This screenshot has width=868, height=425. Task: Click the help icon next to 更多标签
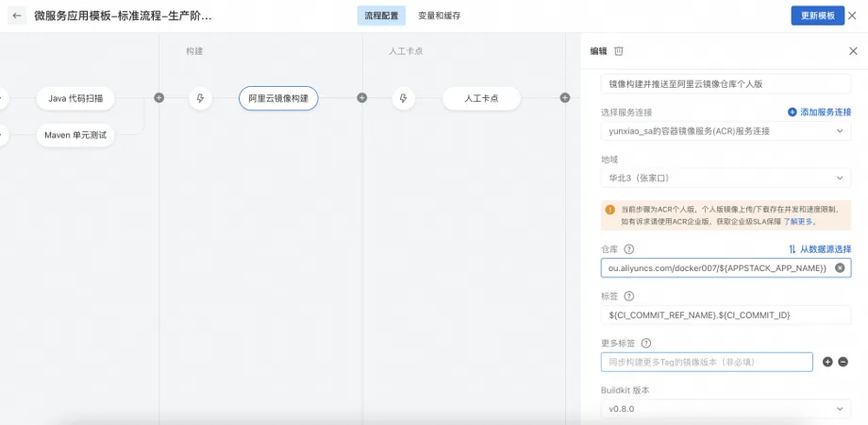(646, 343)
